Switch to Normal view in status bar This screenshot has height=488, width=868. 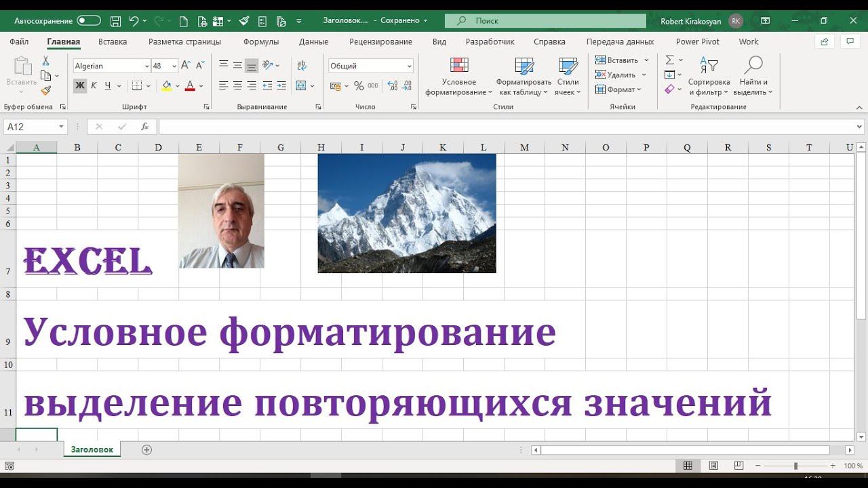[x=688, y=466]
